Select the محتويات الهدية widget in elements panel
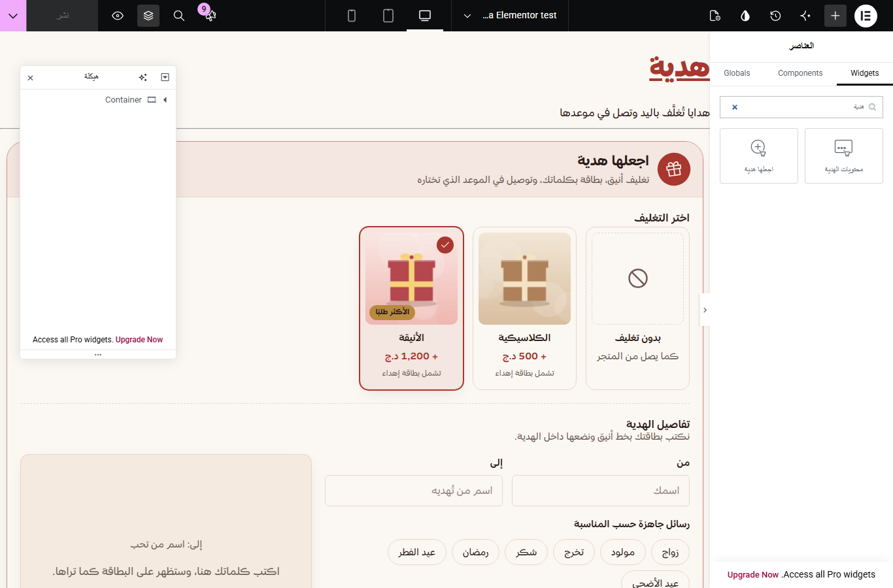Image resolution: width=893 pixels, height=588 pixels. pos(844,155)
